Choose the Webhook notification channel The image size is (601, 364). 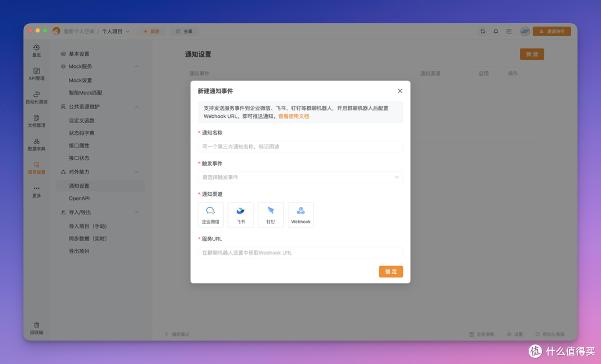coord(300,215)
